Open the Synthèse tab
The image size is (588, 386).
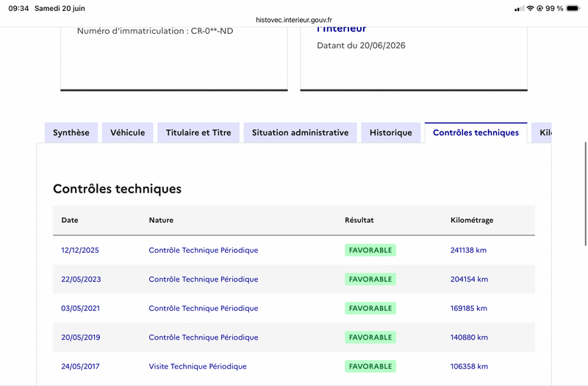click(x=71, y=133)
